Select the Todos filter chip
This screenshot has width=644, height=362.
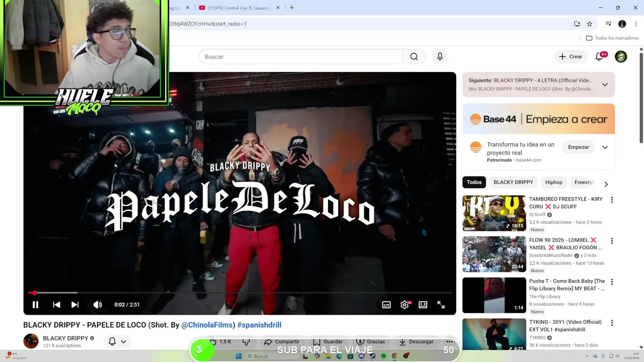point(474,183)
